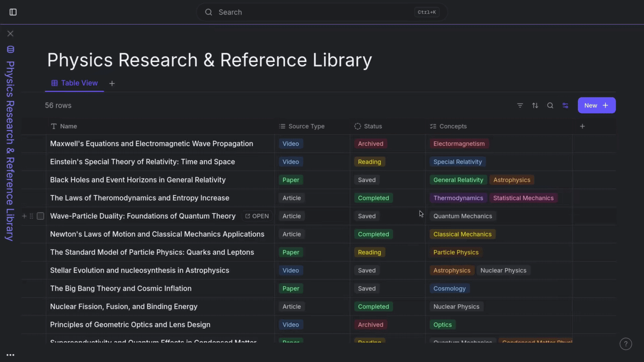The image size is (644, 362).
Task: Click the table search magnifier icon
Action: (550, 106)
